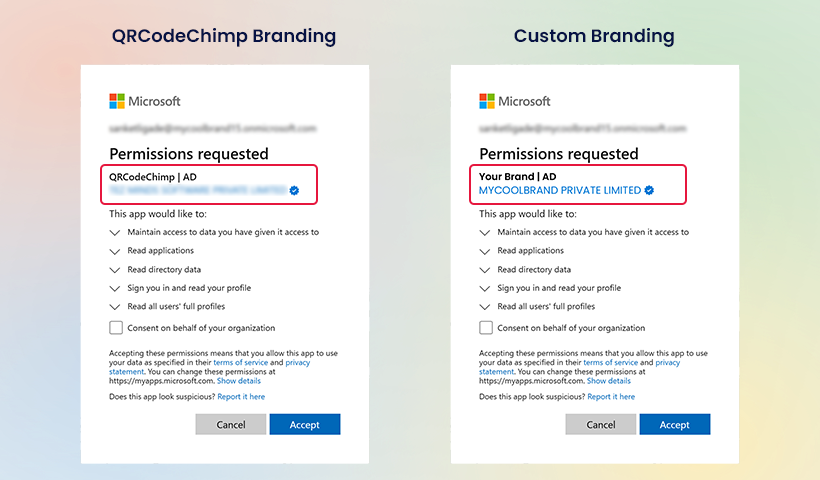Click Cancel button in right dialog
Viewport: 820px width, 480px height.
pos(600,425)
